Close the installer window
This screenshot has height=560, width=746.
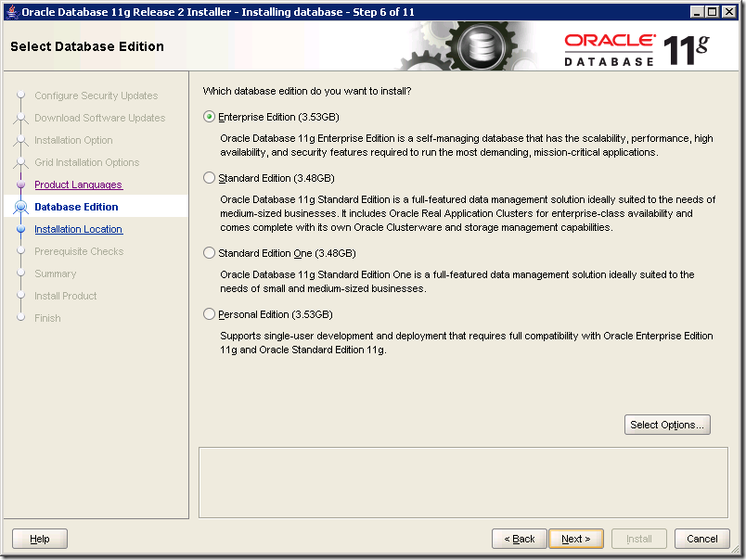point(729,11)
